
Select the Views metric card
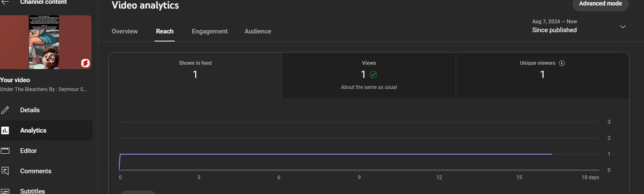[369, 75]
